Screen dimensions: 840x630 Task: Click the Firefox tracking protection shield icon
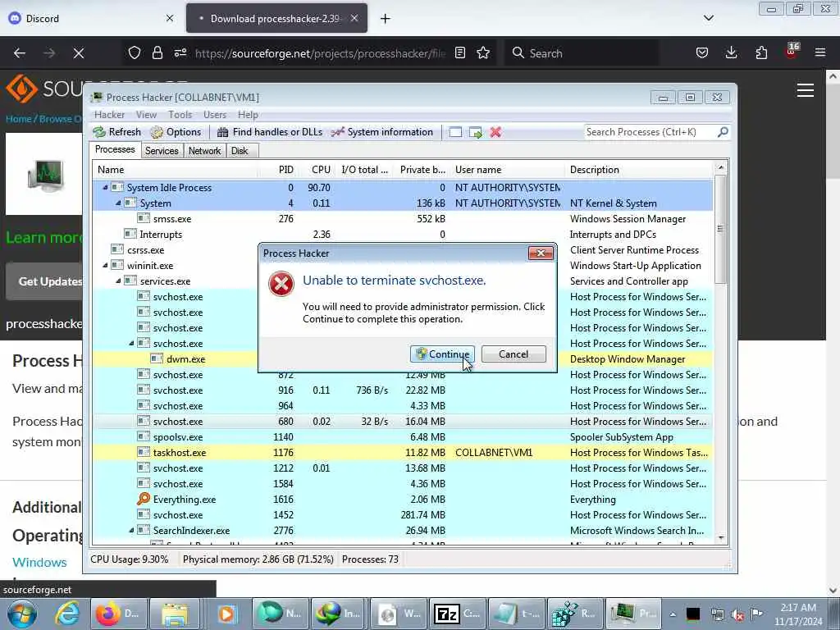[x=135, y=52]
